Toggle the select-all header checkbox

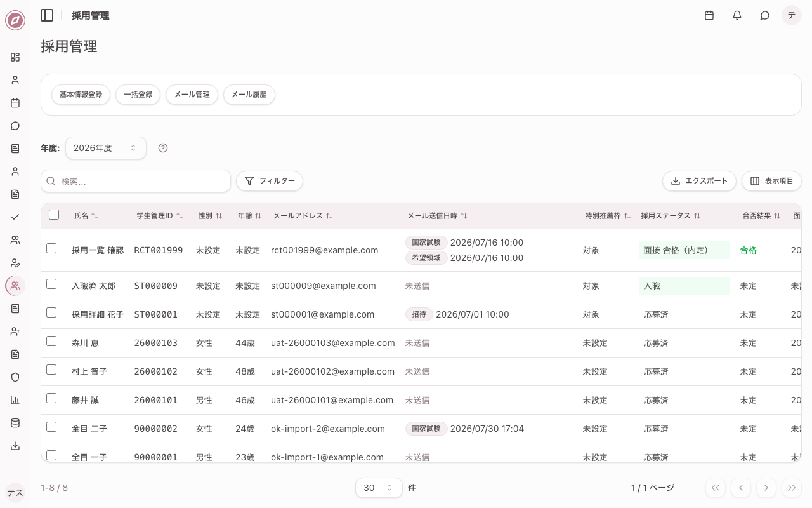pyautogui.click(x=54, y=215)
